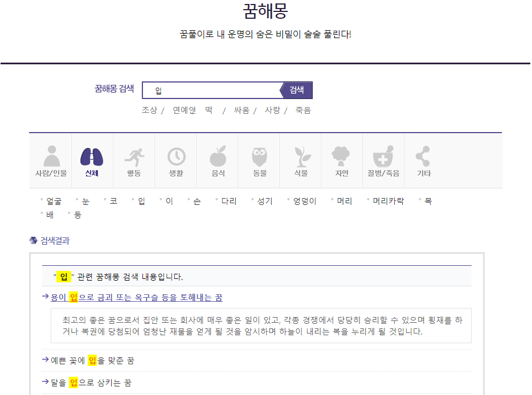Click inside the dream search input field

tap(211, 90)
